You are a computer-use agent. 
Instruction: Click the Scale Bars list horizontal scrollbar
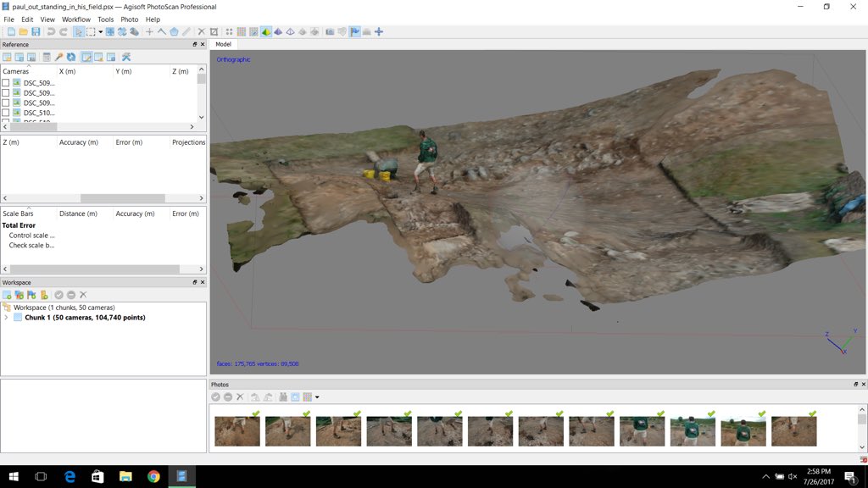(x=103, y=269)
